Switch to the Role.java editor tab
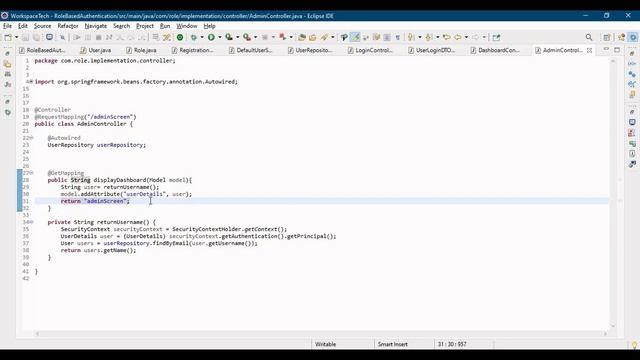The width and height of the screenshot is (640, 360). point(141,50)
